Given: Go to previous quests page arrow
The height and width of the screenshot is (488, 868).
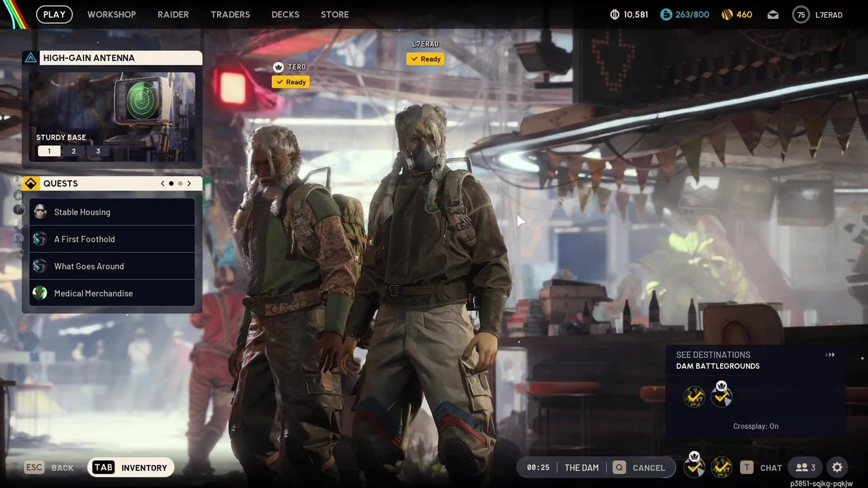Looking at the screenshot, I should click(x=162, y=183).
